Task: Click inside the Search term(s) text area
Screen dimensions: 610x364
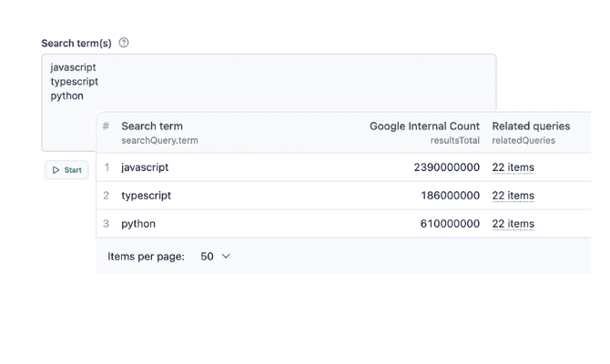Action: pyautogui.click(x=269, y=83)
